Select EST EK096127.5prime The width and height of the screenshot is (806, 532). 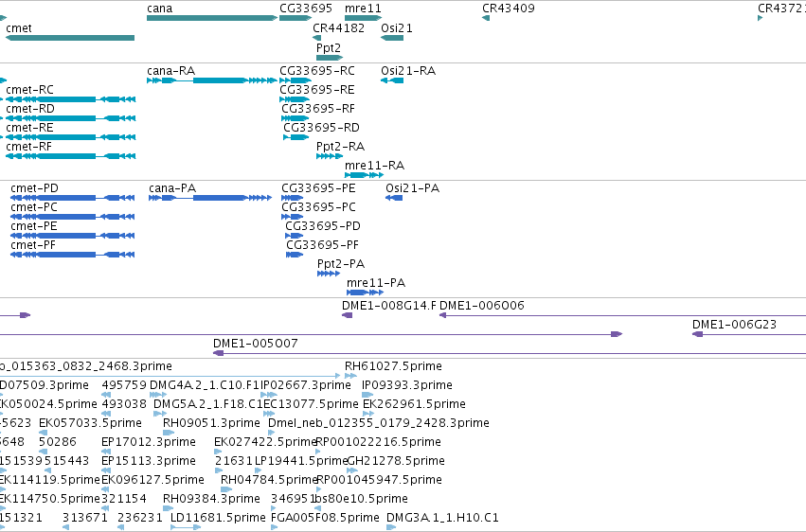(105, 490)
